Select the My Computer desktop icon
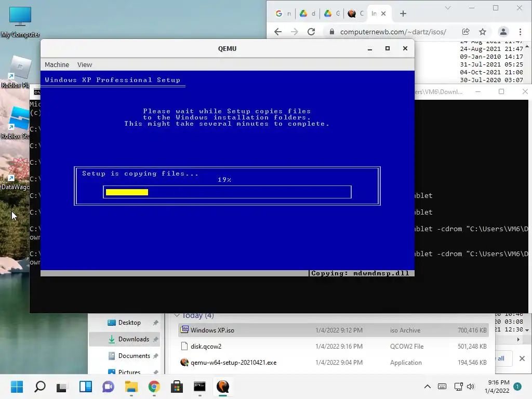The height and width of the screenshot is (399, 532). click(x=20, y=22)
